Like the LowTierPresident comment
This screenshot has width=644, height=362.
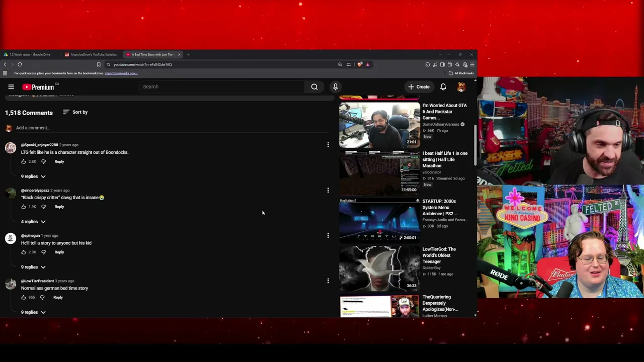point(23,297)
